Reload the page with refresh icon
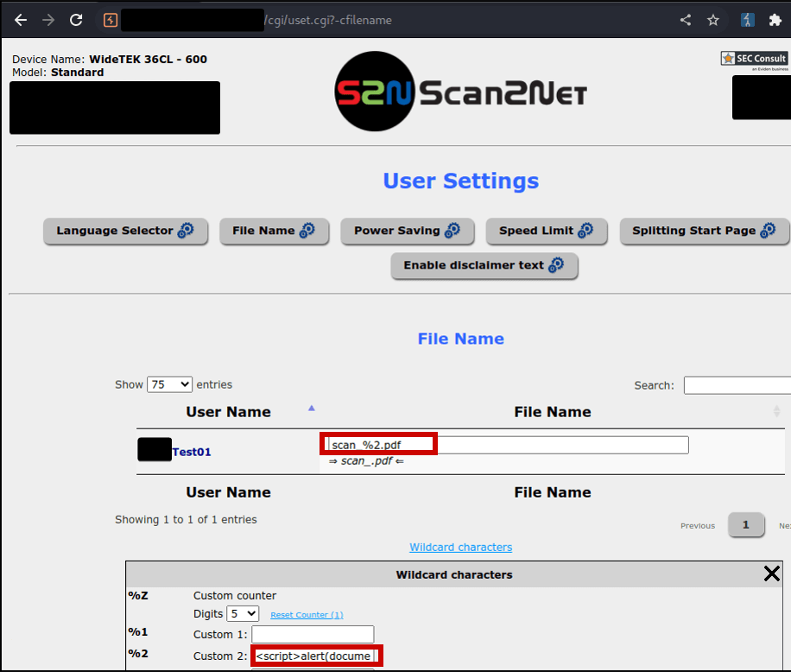791x672 pixels. 76,20
